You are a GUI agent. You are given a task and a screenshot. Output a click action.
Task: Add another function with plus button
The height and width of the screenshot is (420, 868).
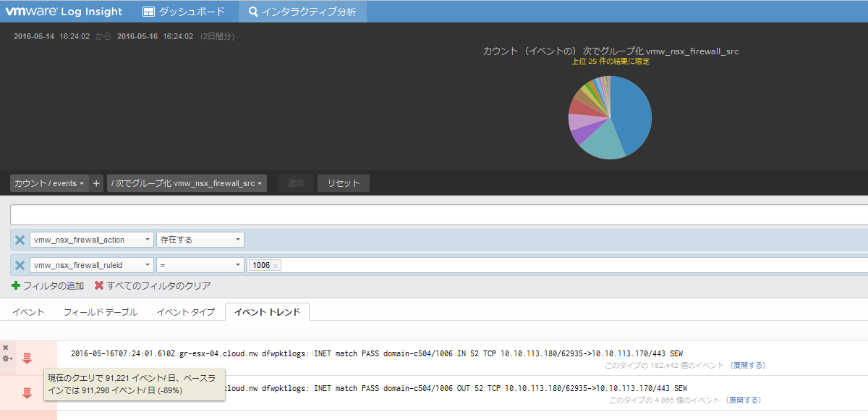point(97,183)
